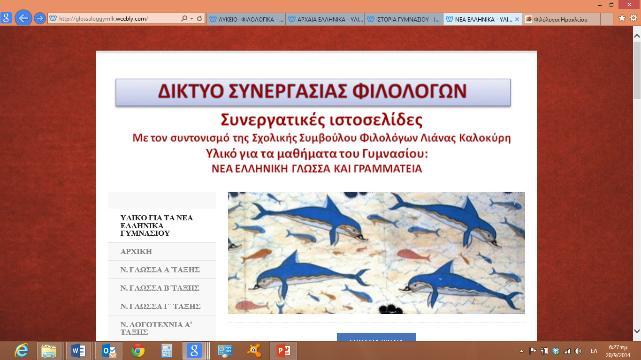The height and width of the screenshot is (360, 641).
Task: Switch to the ΛΥΚΕΙΟ ΦΙΛΟΛΟΓΙΚΑ tab
Action: coord(246,19)
